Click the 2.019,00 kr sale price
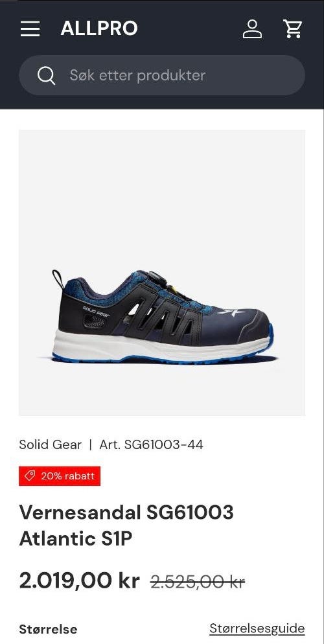The width and height of the screenshot is (324, 644). (x=80, y=581)
